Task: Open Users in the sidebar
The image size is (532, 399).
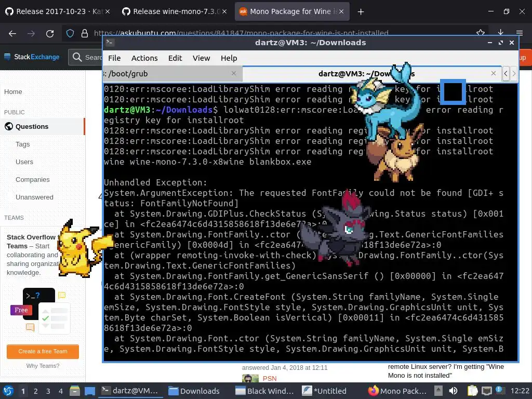Action: [24, 162]
